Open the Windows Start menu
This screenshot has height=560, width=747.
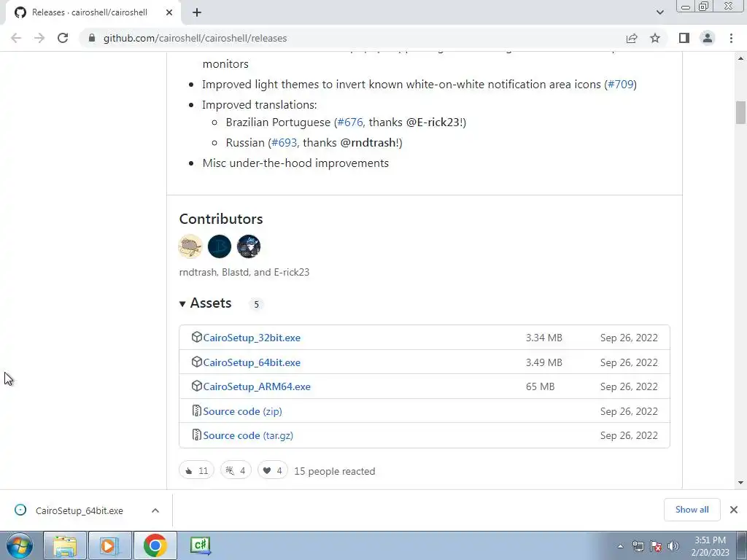click(x=20, y=545)
